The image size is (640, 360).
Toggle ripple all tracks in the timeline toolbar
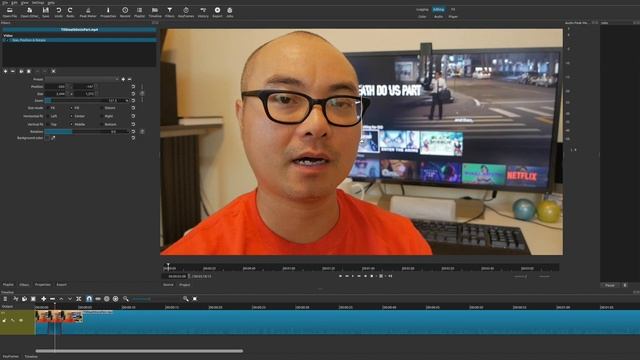coord(116,299)
